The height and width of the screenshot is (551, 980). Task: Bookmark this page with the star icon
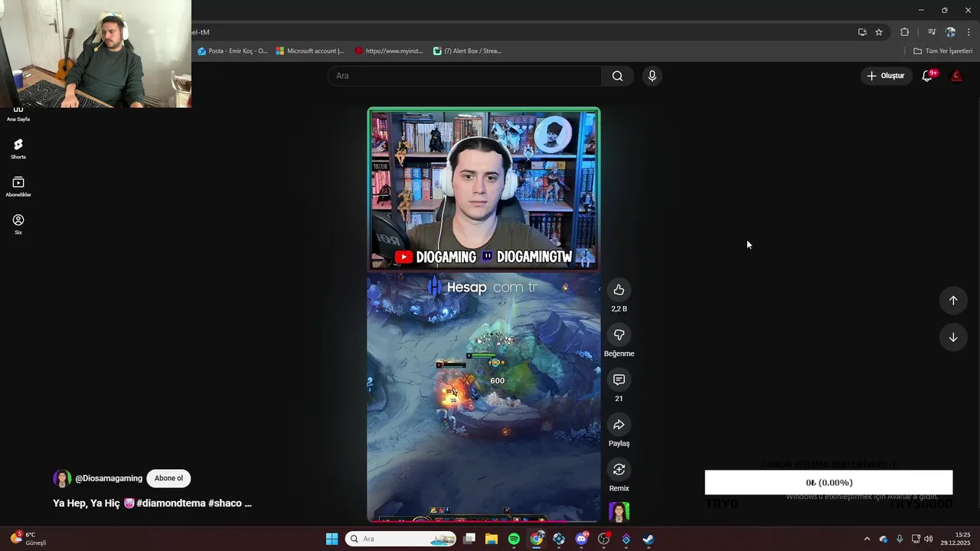(x=879, y=32)
